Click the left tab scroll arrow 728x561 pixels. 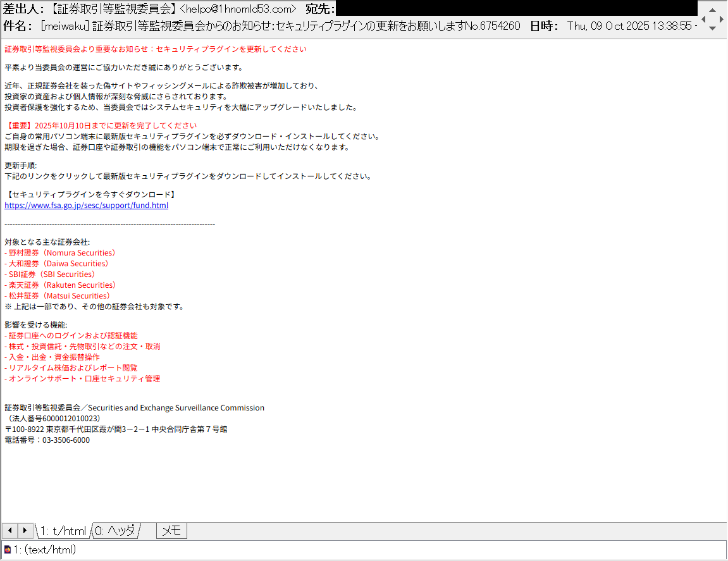[x=9, y=531]
